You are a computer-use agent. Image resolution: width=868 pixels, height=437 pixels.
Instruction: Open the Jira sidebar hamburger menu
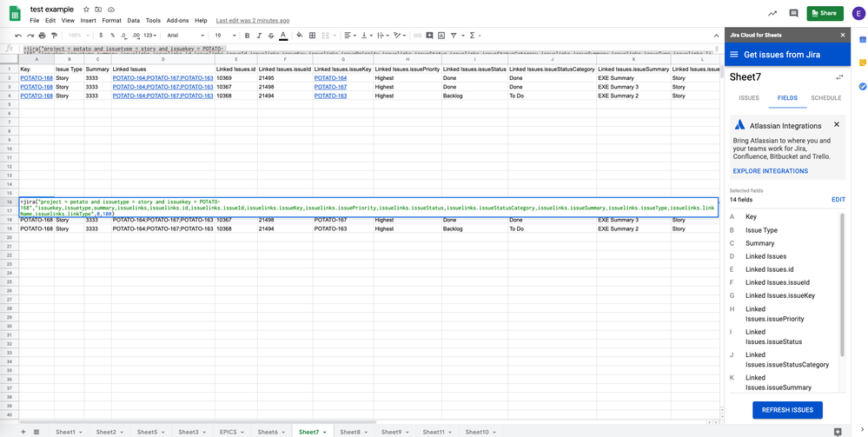(x=734, y=55)
